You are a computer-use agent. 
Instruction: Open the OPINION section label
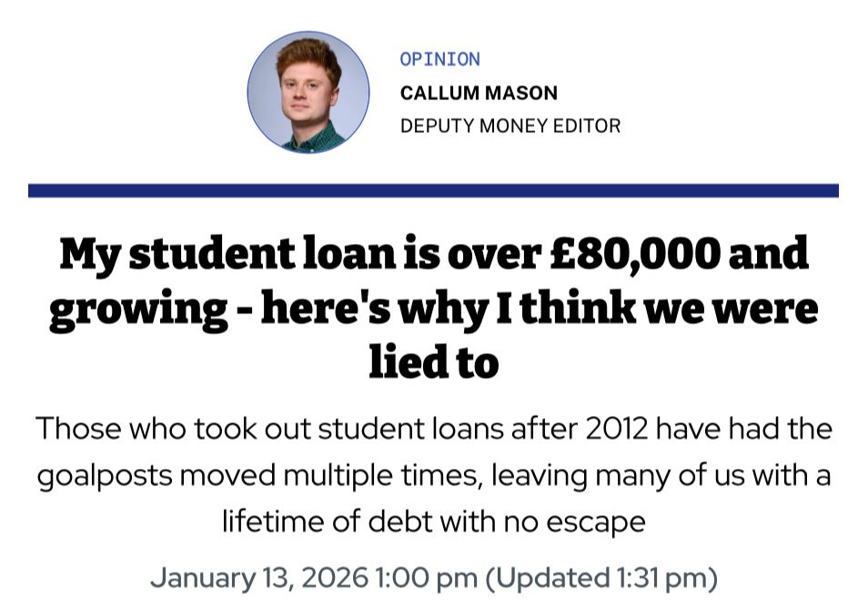[x=440, y=59]
